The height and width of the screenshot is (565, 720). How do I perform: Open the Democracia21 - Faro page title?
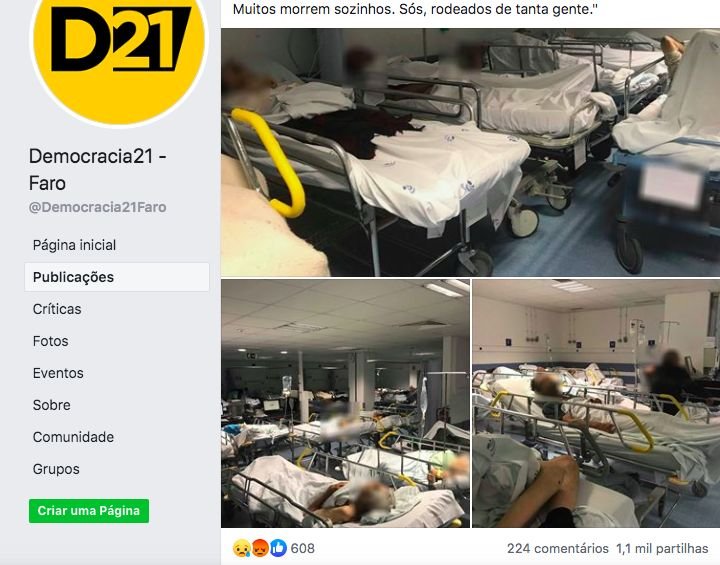click(x=97, y=170)
